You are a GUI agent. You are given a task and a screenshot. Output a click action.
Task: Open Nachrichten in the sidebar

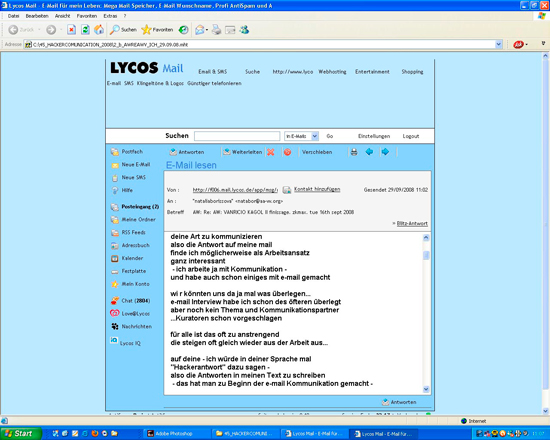tap(132, 326)
